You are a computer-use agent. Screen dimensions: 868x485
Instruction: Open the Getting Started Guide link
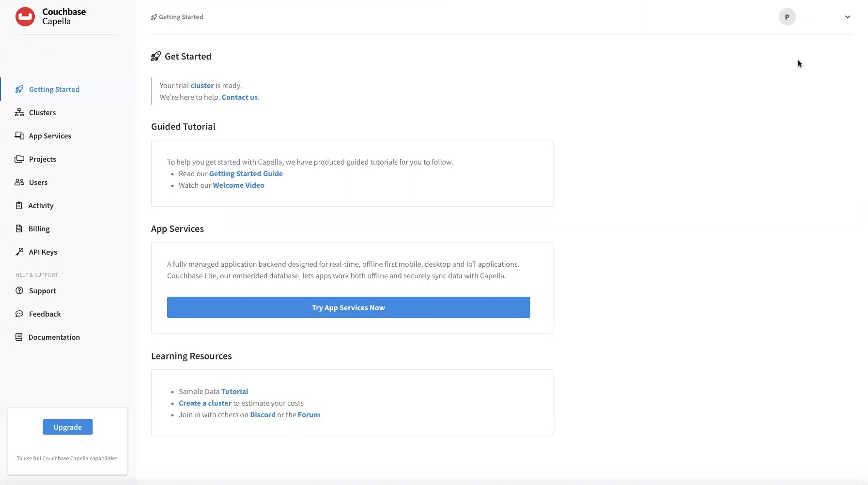pyautogui.click(x=246, y=174)
